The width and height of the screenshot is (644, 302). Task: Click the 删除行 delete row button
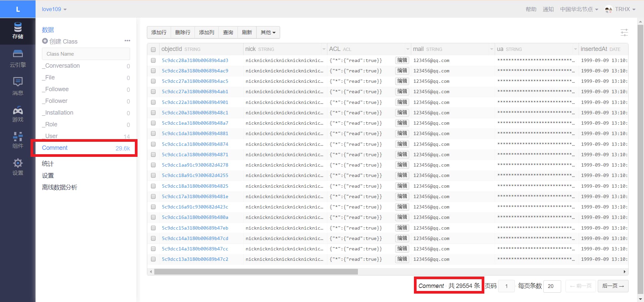tap(183, 33)
